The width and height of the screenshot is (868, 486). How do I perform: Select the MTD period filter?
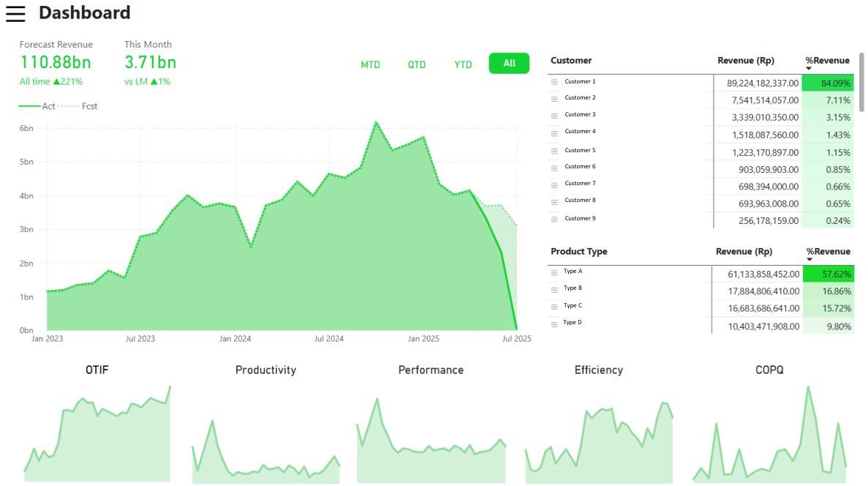(x=370, y=65)
